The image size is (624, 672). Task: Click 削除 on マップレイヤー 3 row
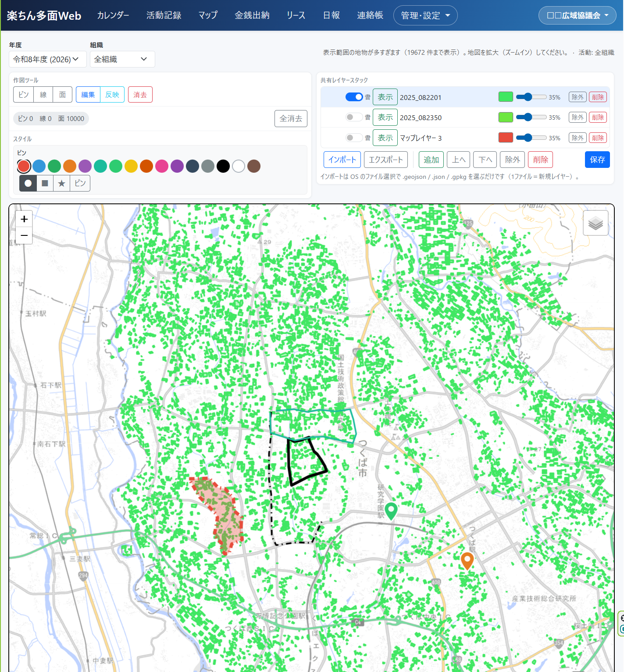598,138
